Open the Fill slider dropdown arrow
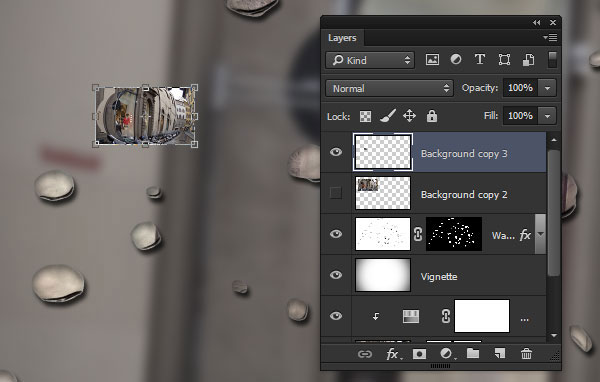Image resolution: width=600 pixels, height=382 pixels. (x=547, y=116)
